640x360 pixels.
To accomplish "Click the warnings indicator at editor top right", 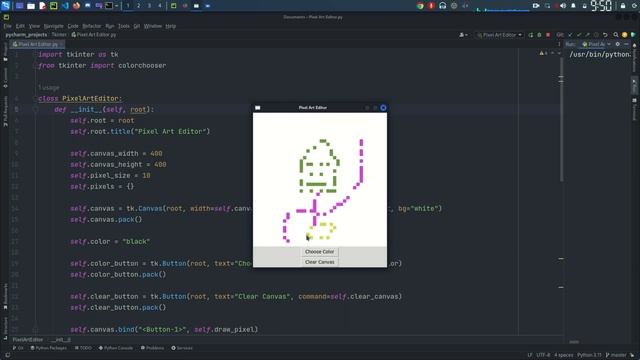I will click(x=544, y=53).
